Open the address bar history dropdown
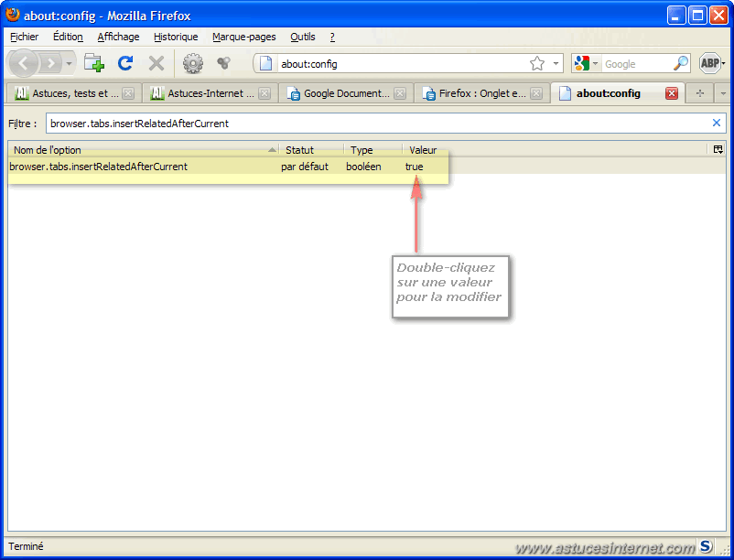 click(x=556, y=63)
